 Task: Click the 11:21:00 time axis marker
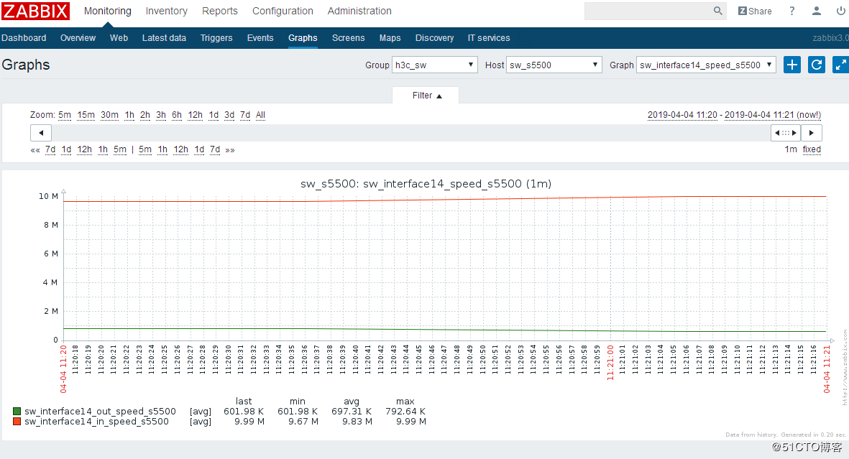610,362
